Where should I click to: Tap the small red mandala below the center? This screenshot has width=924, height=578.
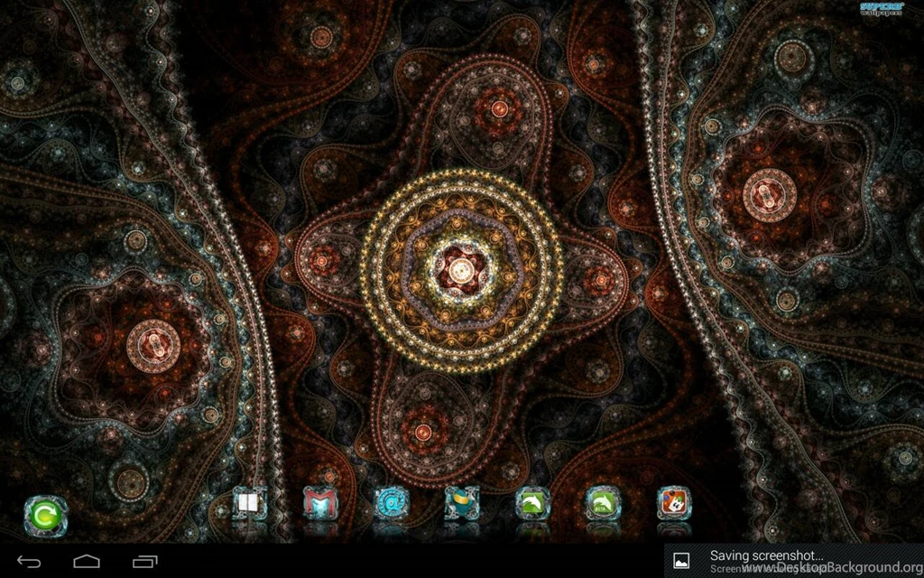(424, 423)
